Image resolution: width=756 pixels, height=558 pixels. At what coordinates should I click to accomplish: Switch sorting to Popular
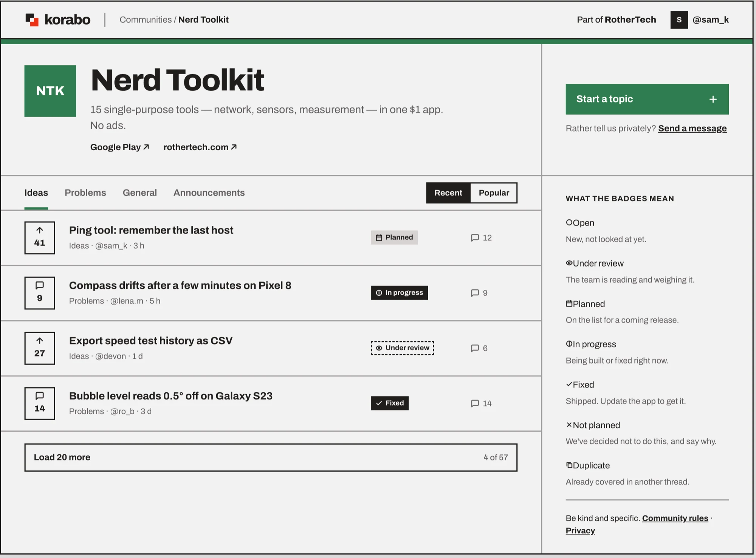click(494, 193)
